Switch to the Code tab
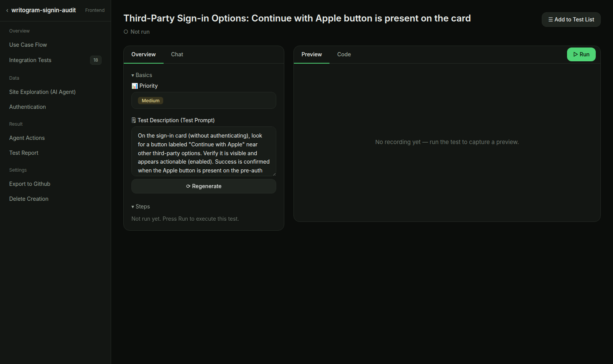 point(344,54)
